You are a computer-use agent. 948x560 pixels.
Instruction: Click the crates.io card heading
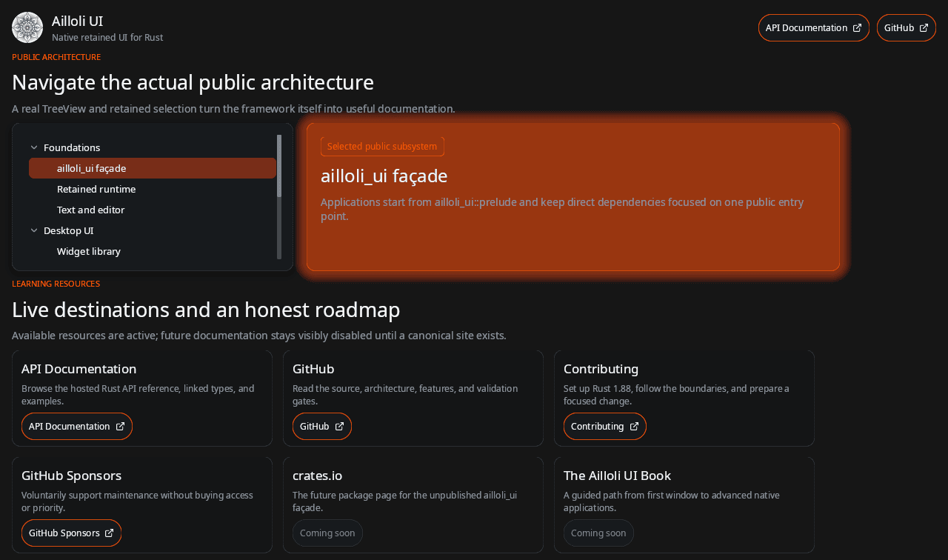pyautogui.click(x=317, y=476)
